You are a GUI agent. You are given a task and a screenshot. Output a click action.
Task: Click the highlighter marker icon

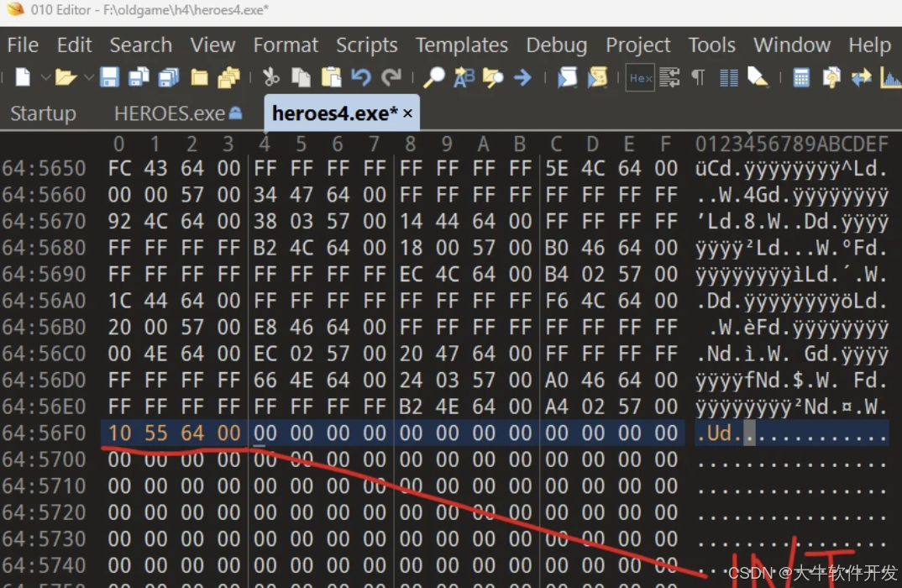758,76
